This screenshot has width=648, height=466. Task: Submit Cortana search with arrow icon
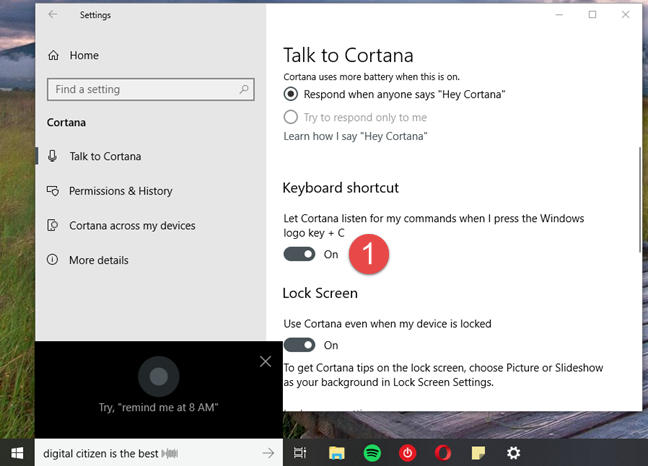pos(268,453)
